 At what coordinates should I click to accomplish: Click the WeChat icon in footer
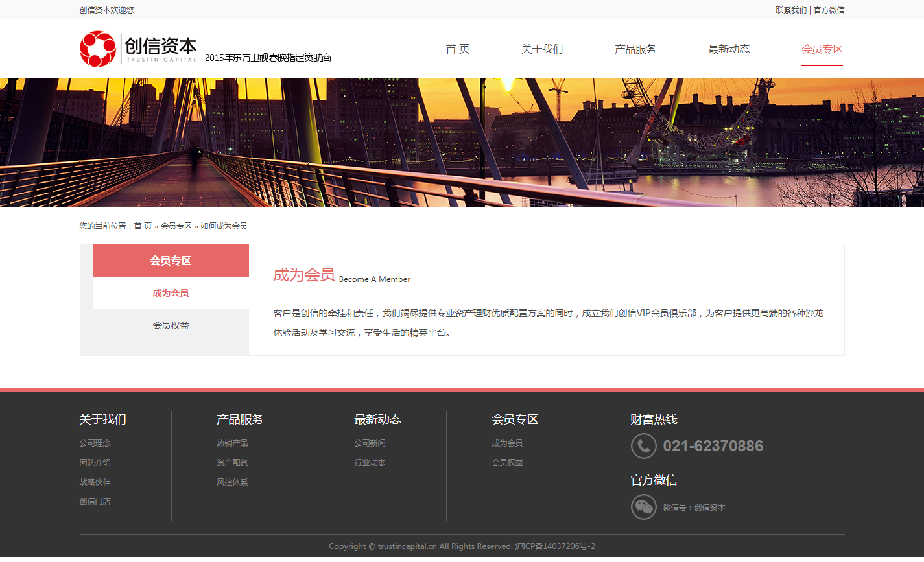point(643,507)
